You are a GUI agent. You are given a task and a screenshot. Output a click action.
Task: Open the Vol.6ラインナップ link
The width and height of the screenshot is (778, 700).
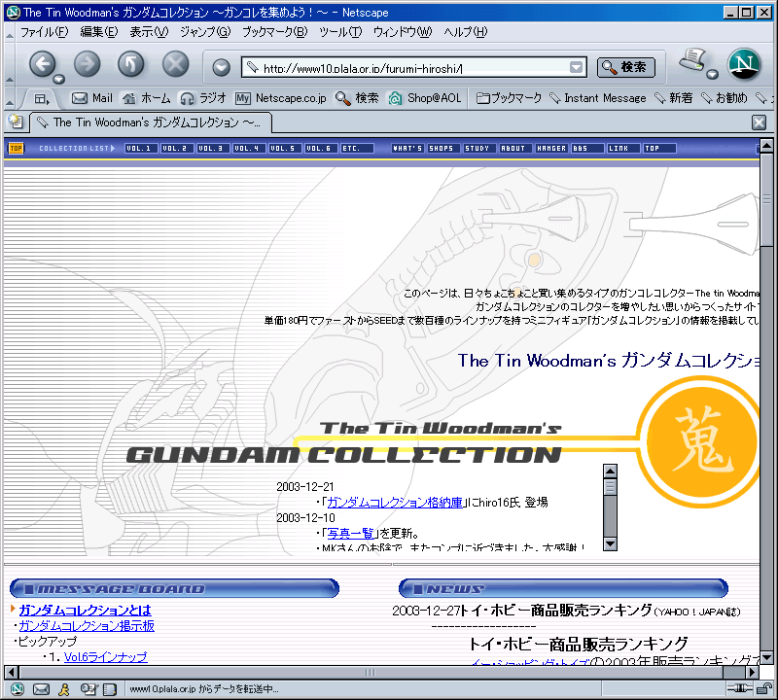point(106,657)
